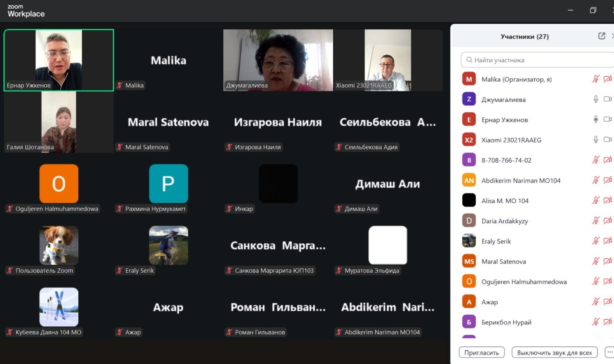
Task: Click Джумагалиева's microphone icon in list
Action: click(x=596, y=99)
